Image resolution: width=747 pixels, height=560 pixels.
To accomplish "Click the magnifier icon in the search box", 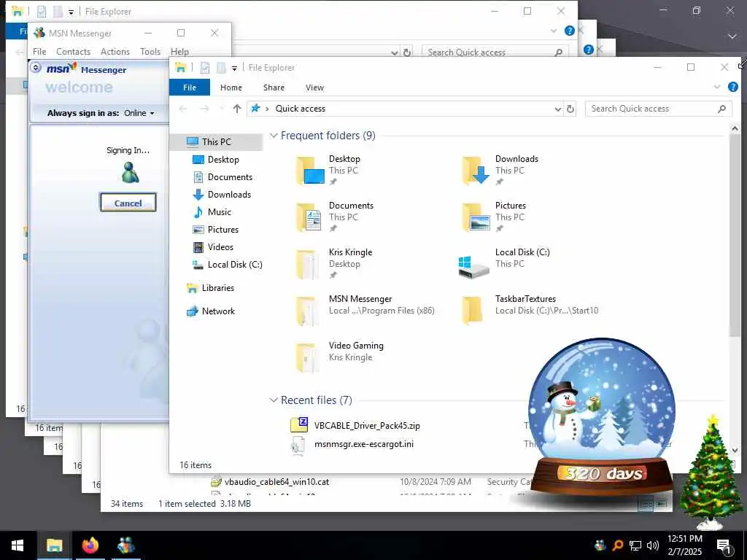I will click(x=721, y=109).
